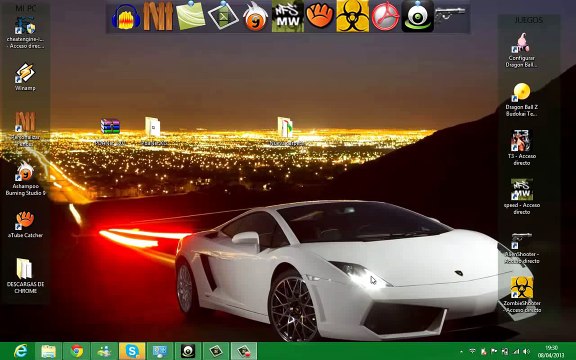
Task: Select the ZombieShooter desktop shortcut
Action: click(522, 295)
